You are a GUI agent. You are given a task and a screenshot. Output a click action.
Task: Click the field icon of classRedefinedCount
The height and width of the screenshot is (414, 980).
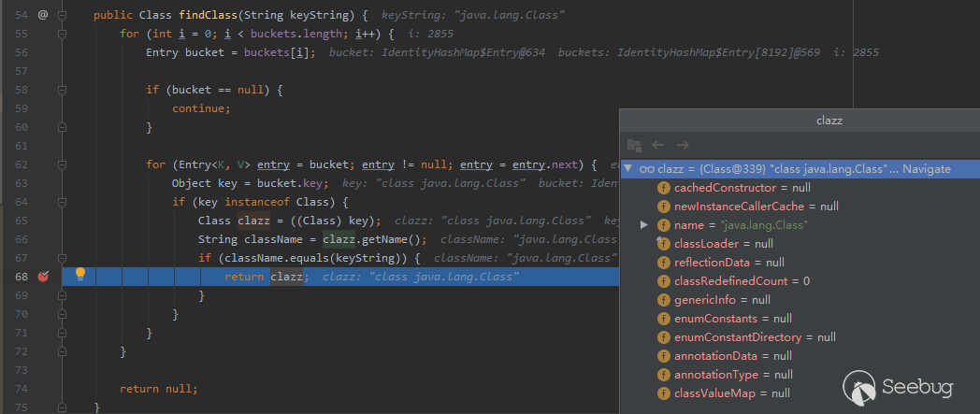[664, 281]
